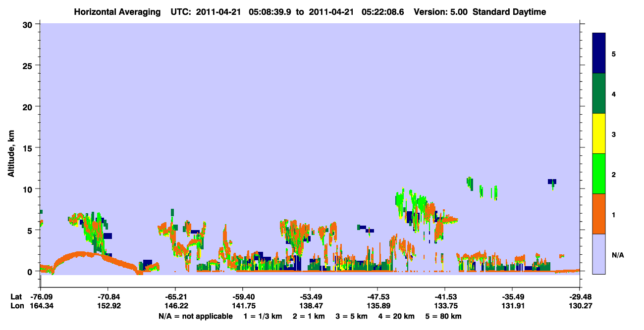Click the 15 altitude tick label

pyautogui.click(x=29, y=148)
